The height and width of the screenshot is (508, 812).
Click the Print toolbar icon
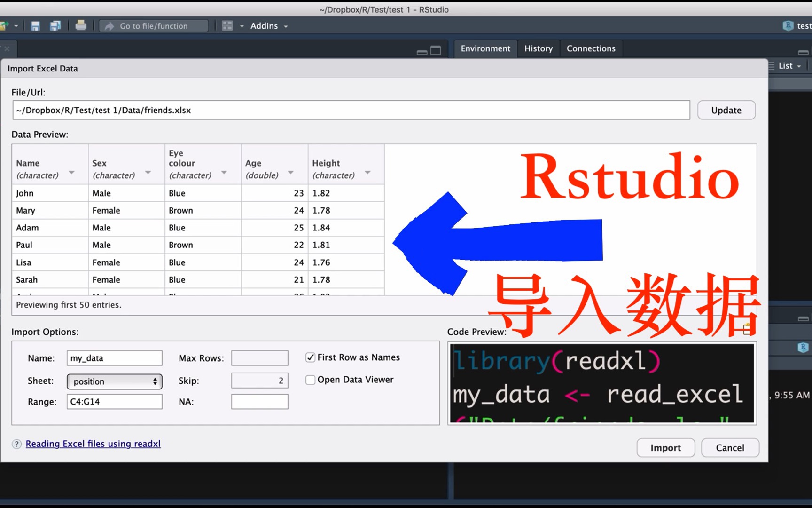(81, 25)
